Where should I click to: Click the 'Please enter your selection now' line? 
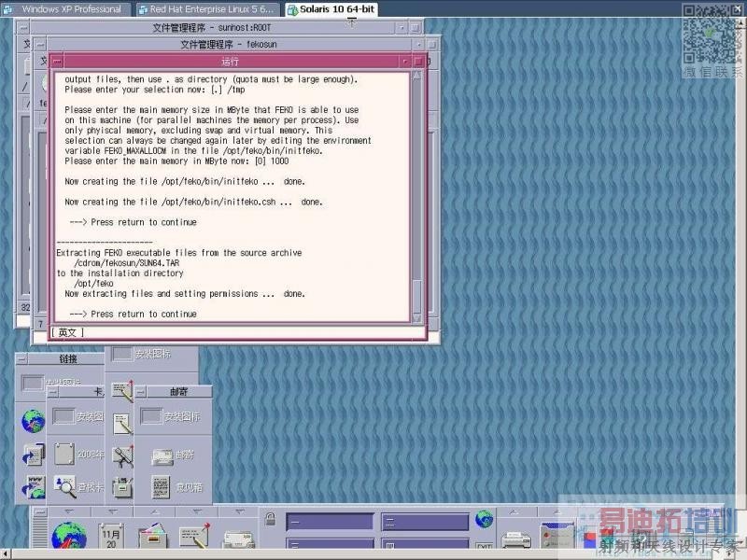click(155, 90)
